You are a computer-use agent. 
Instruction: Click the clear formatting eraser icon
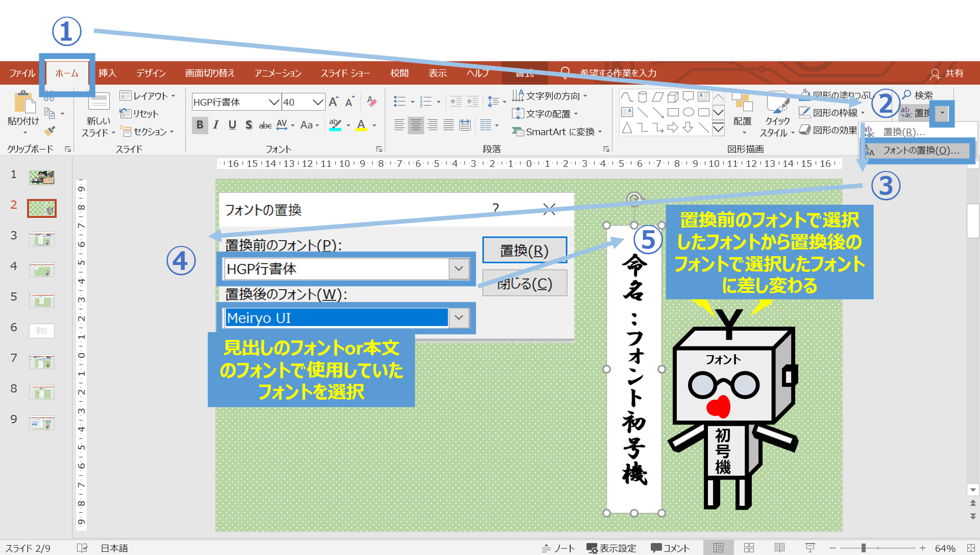coord(372,102)
